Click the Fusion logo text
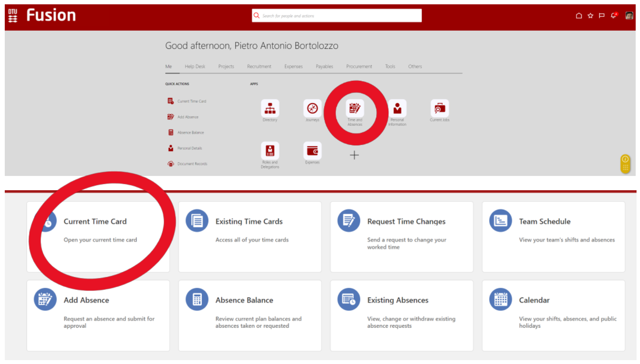The height and width of the screenshot is (364, 640). coord(51,16)
